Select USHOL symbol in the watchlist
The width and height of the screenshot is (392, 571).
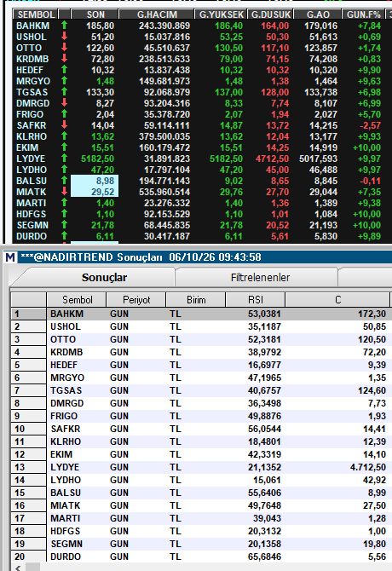[x=32, y=37]
